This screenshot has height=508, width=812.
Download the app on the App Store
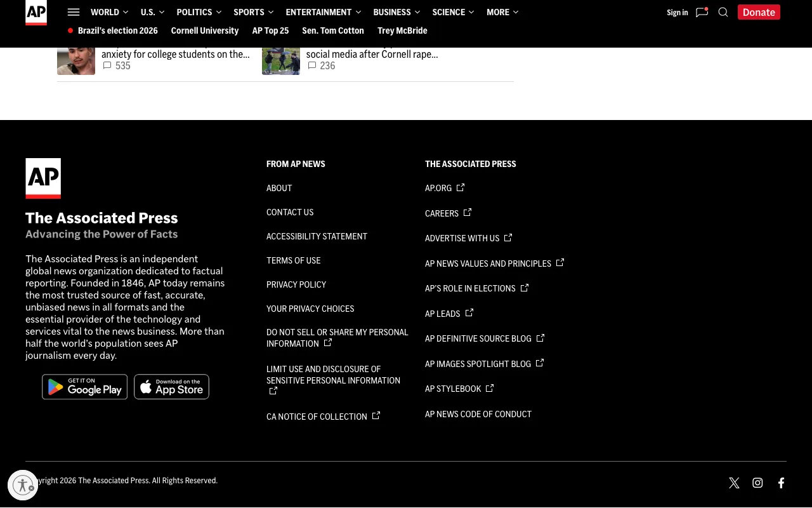coord(171,387)
